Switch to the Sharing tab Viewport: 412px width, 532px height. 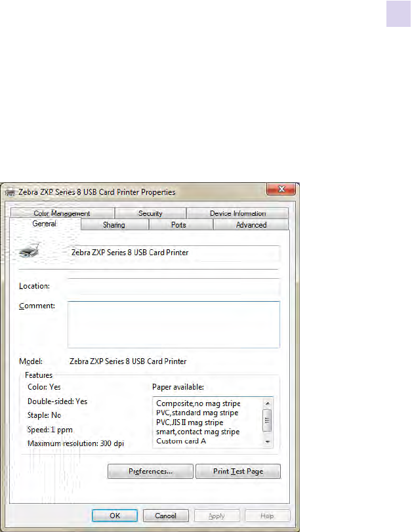(114, 224)
